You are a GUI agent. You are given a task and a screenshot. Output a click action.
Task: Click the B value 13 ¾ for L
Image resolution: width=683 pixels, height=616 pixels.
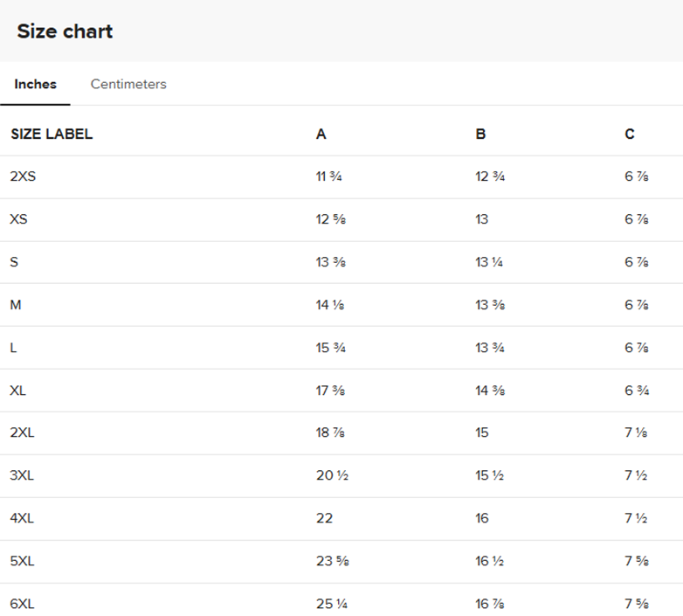pyautogui.click(x=490, y=348)
